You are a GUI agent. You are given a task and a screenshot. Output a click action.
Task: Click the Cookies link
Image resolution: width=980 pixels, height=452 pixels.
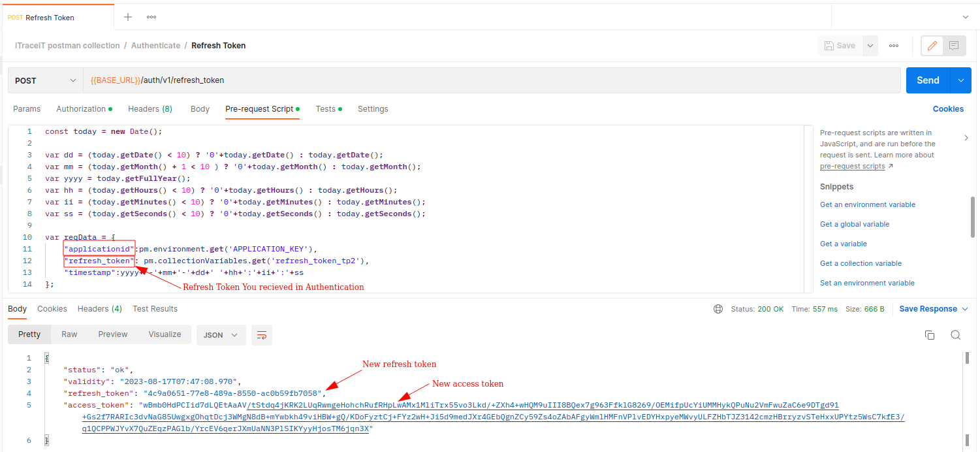coord(948,109)
